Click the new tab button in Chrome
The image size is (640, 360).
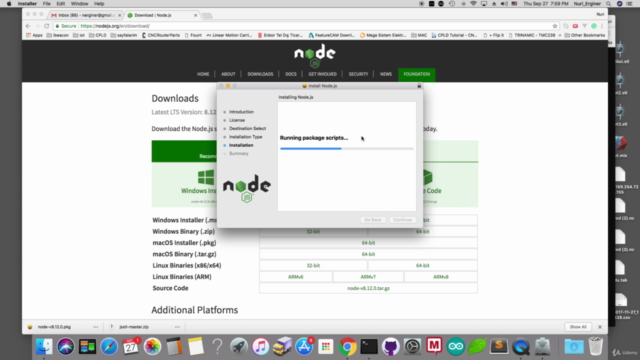click(x=207, y=16)
